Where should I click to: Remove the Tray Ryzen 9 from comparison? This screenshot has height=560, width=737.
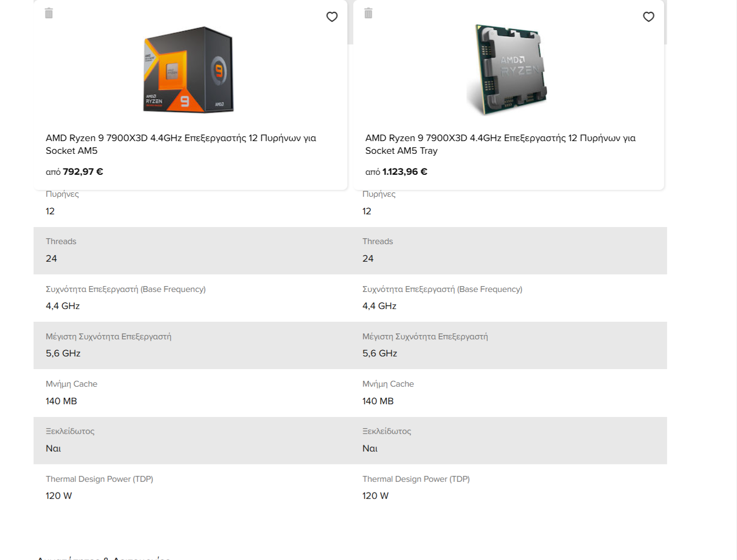368,13
